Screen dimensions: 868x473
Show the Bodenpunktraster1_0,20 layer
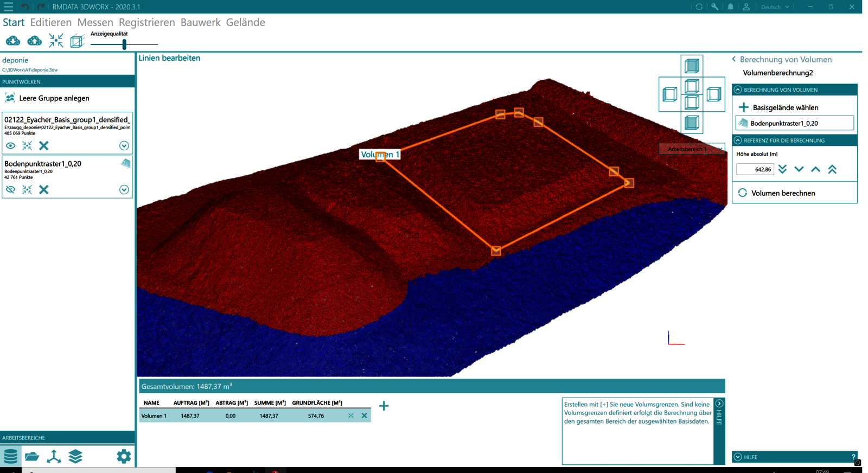point(10,189)
